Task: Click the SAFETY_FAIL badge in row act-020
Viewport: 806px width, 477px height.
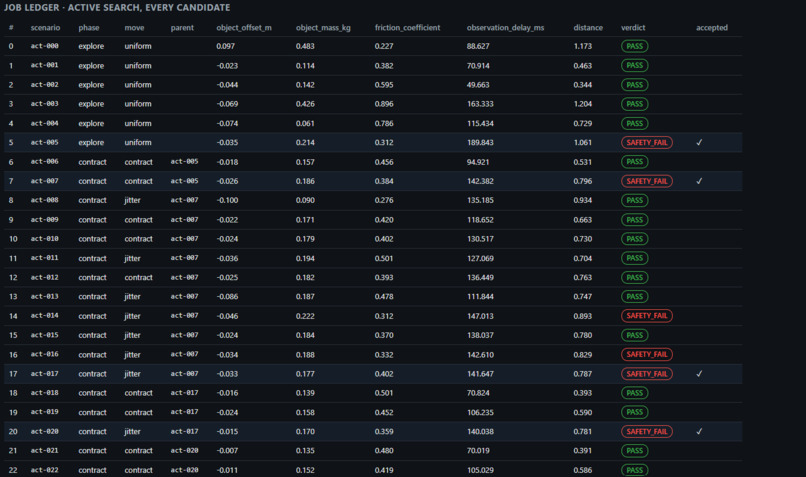Action: (647, 432)
